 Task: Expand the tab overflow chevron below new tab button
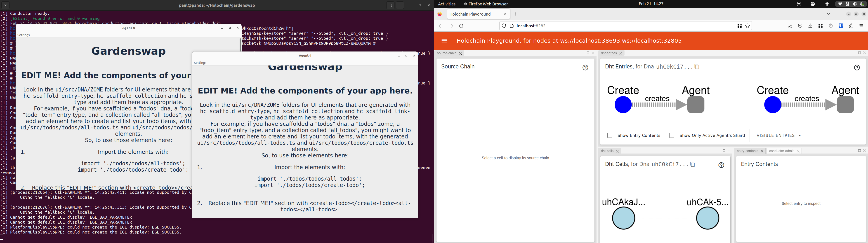point(828,14)
